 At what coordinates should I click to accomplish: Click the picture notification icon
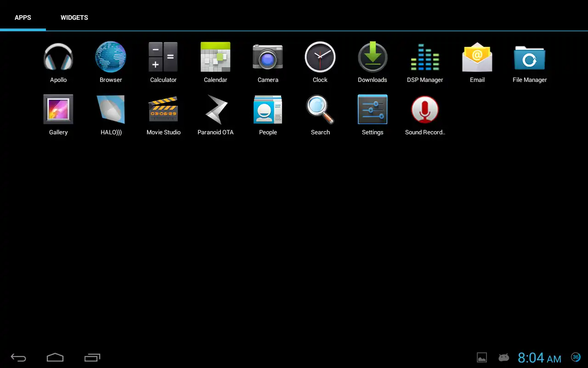482,357
